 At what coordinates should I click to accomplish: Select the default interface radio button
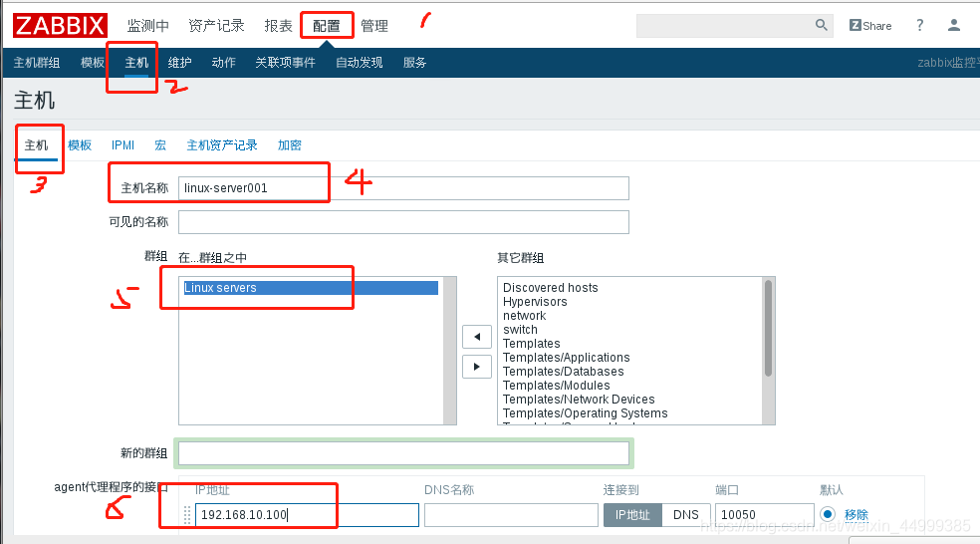pos(828,514)
